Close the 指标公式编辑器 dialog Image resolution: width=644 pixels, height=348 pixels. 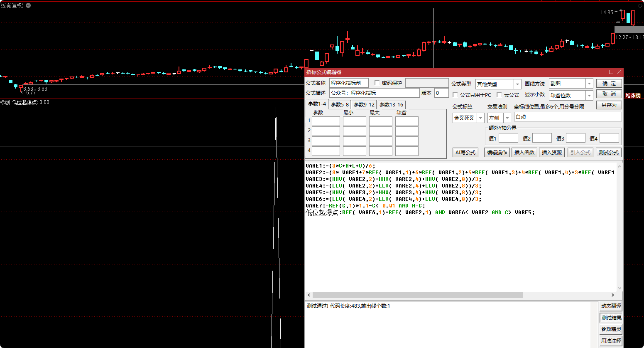click(x=619, y=72)
